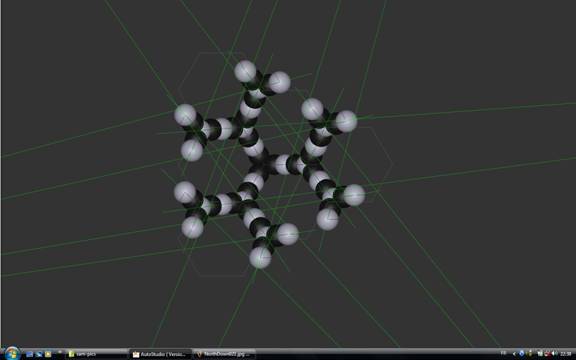Show hidden system tray icons arrow
The width and height of the screenshot is (576, 360).
tap(514, 354)
